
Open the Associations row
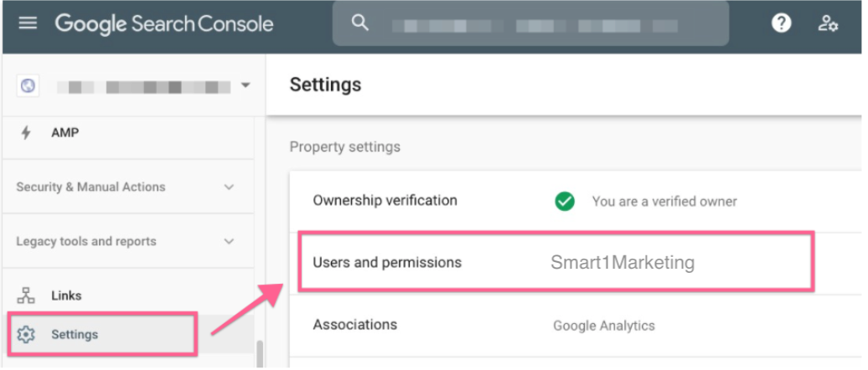pos(553,325)
